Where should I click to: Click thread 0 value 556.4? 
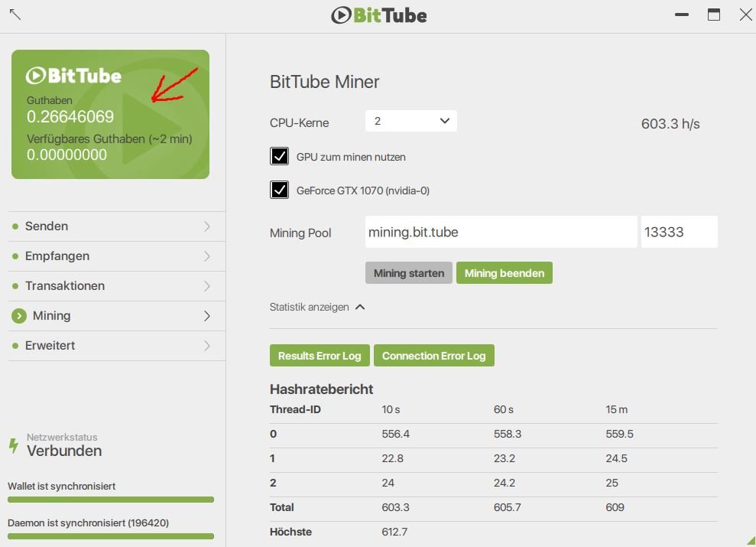(x=395, y=434)
